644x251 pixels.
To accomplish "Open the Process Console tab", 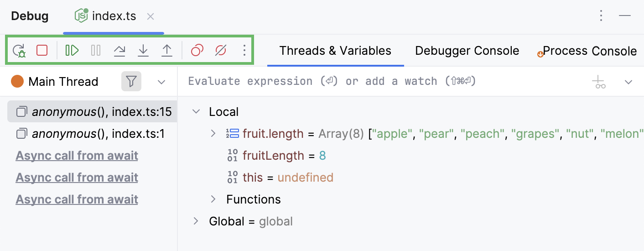I will 589,51.
